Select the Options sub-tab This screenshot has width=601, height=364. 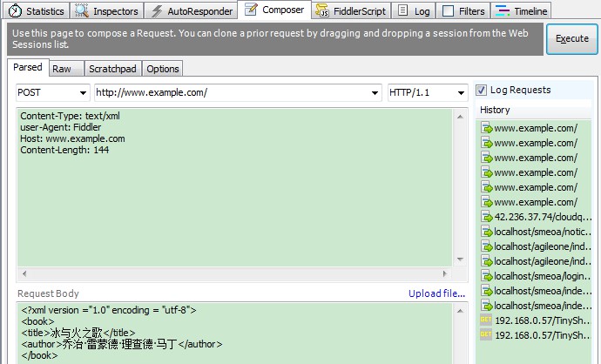(x=163, y=69)
